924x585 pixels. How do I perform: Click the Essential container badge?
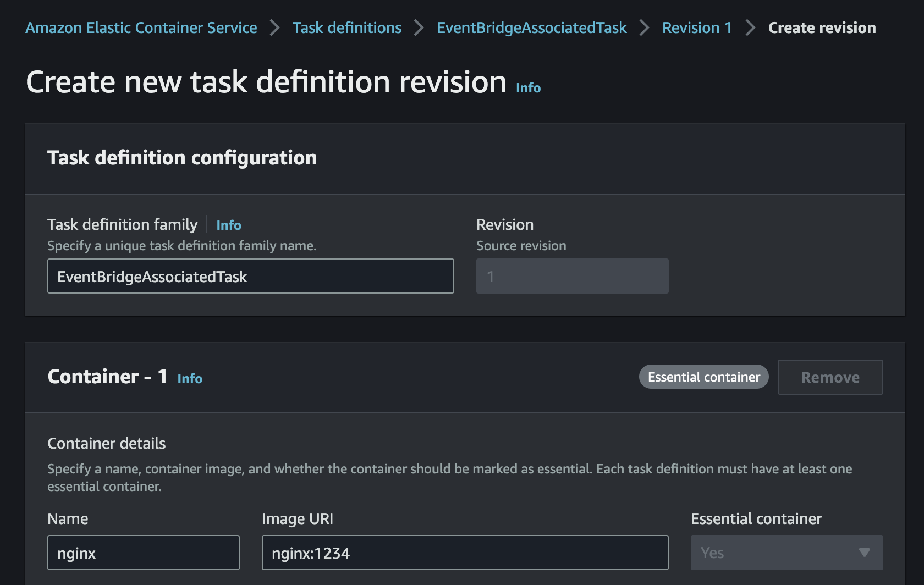[704, 377]
